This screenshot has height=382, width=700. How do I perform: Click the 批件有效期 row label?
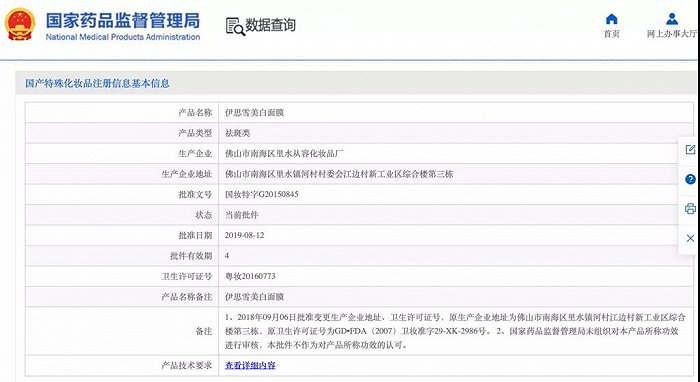coord(191,256)
